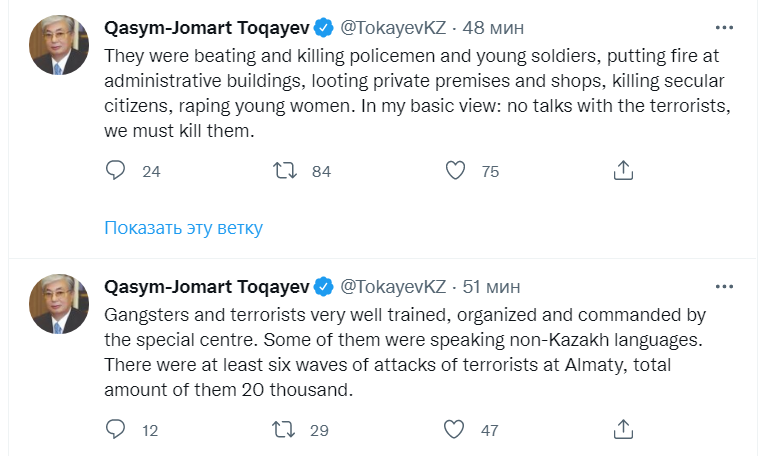Retweet the 'no talks with terrorists' tweet
Viewport: 762px width, 456px height.
point(286,171)
